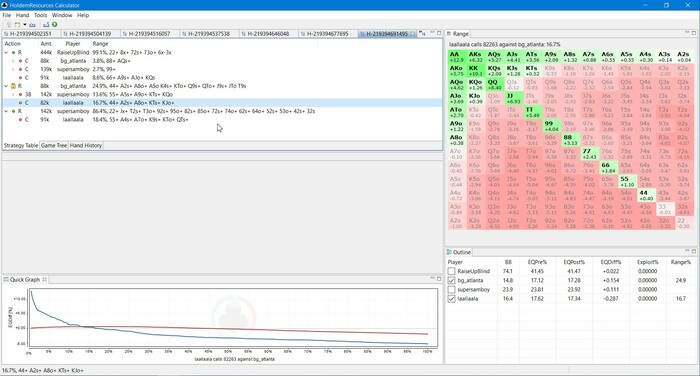The image size is (700, 376).
Task: Minimize the Outline panel
Action: click(x=687, y=251)
